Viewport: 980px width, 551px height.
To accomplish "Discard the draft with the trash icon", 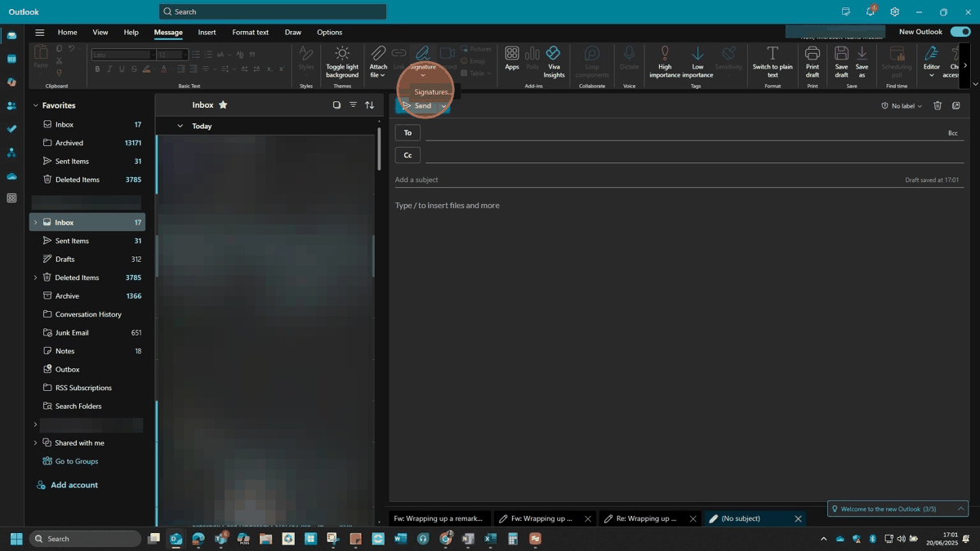I will pos(938,105).
